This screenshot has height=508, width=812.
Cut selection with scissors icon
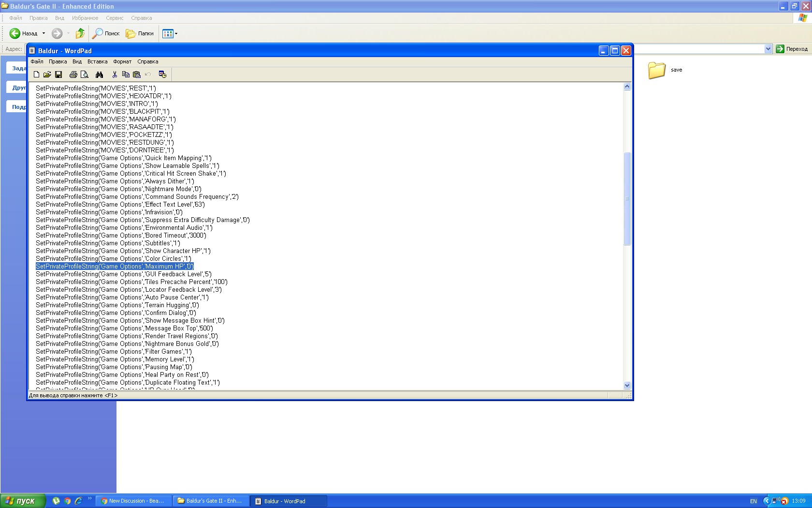click(115, 75)
